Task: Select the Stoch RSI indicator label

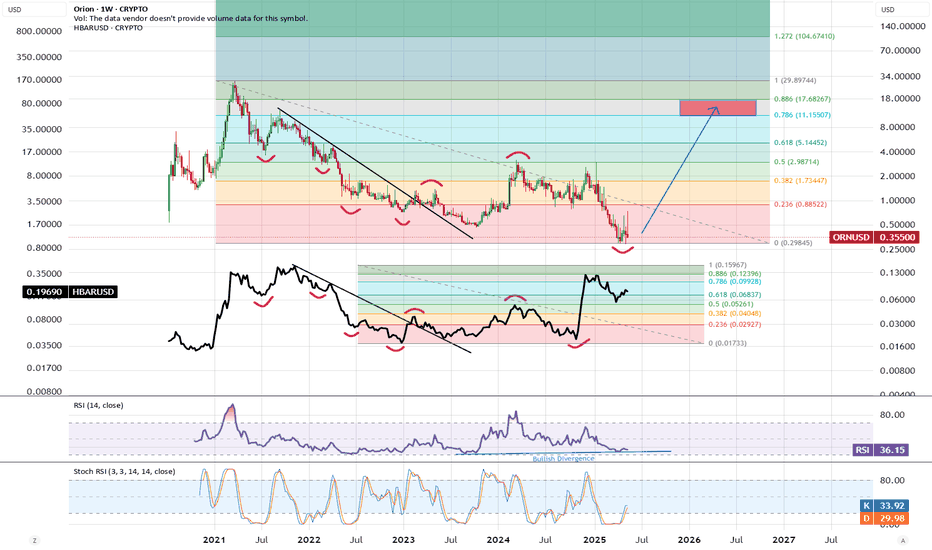Action: (124, 472)
